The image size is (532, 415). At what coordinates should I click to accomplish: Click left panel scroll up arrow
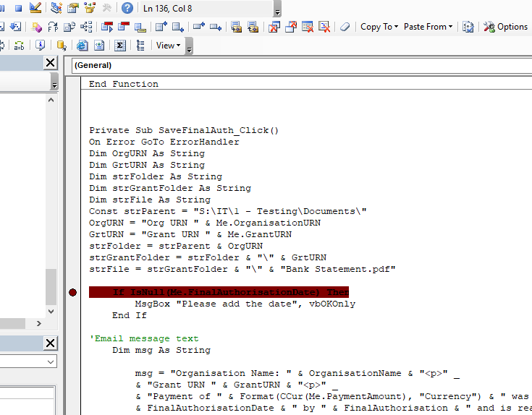[x=51, y=100]
